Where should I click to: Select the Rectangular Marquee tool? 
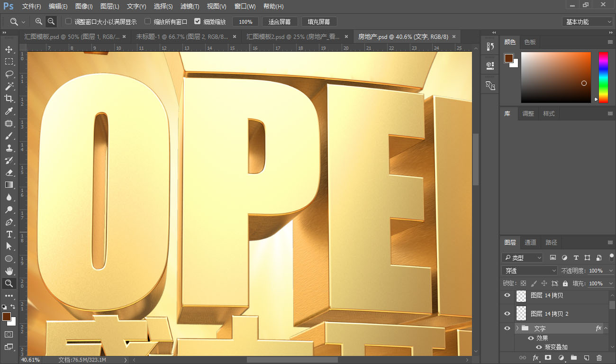point(9,62)
